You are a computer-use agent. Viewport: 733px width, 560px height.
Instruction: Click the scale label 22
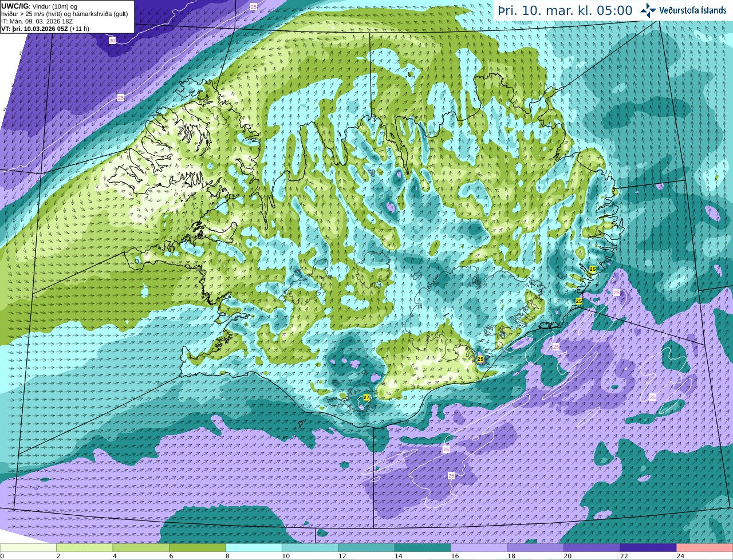624,556
